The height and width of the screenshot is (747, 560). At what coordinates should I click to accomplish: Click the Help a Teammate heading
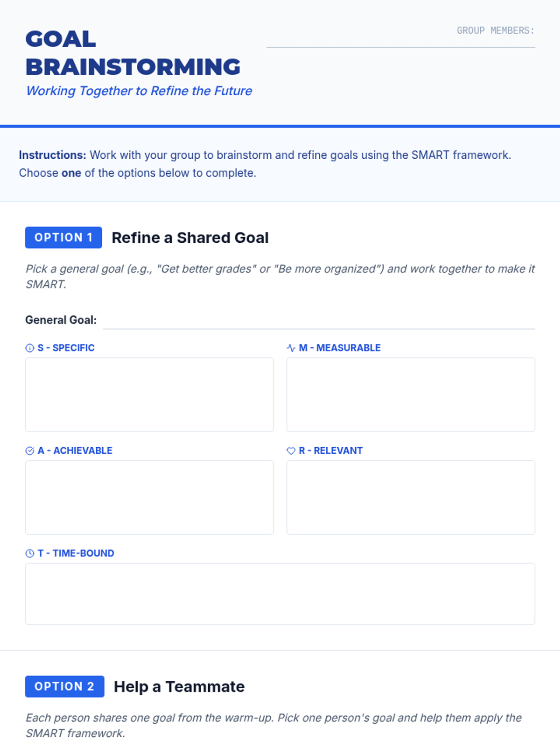pos(179,686)
